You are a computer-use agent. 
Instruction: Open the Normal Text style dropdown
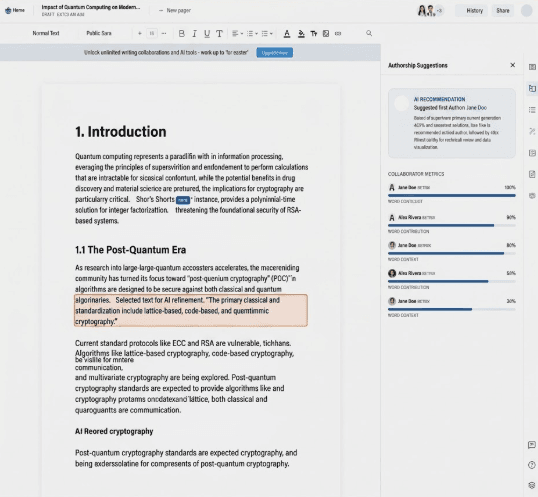(46, 33)
